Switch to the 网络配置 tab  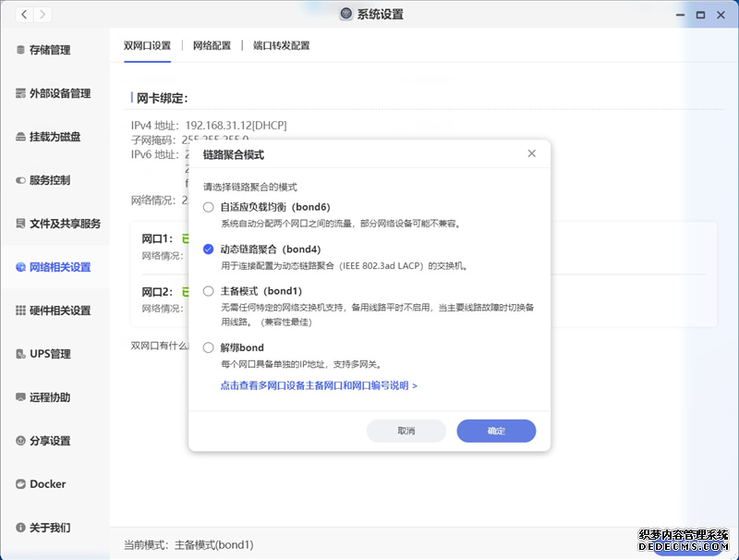coord(212,45)
